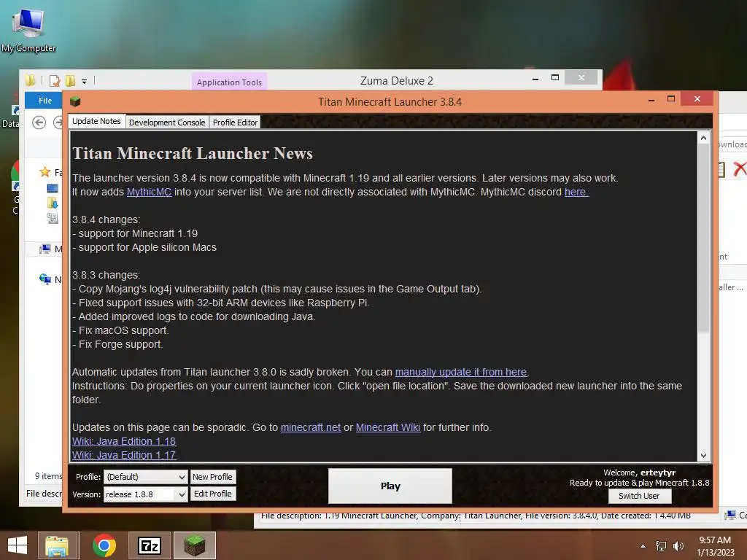
Task: Click Favorites star icon in Explorer sidebar
Action: point(44,172)
